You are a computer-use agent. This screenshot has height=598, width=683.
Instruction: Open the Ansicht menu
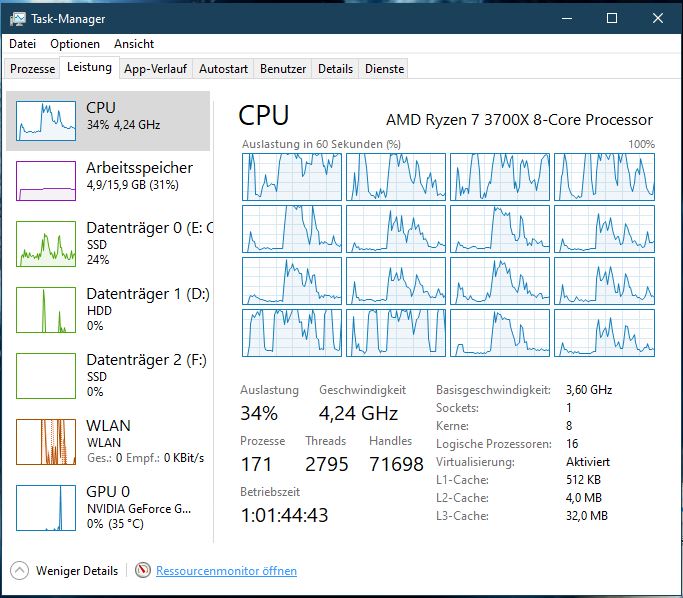pos(134,44)
